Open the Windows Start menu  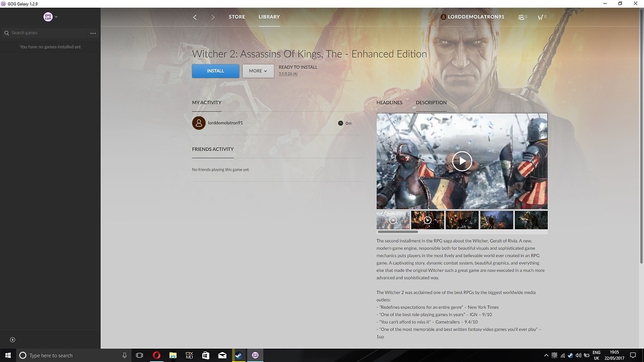click(x=8, y=355)
